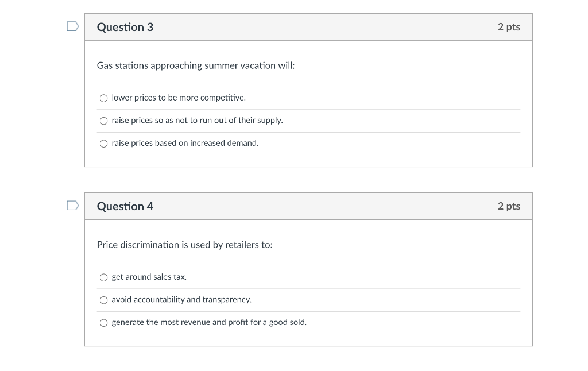588x371 pixels.
Task: Click the '2 pts' label of Question 3
Action: click(x=509, y=27)
